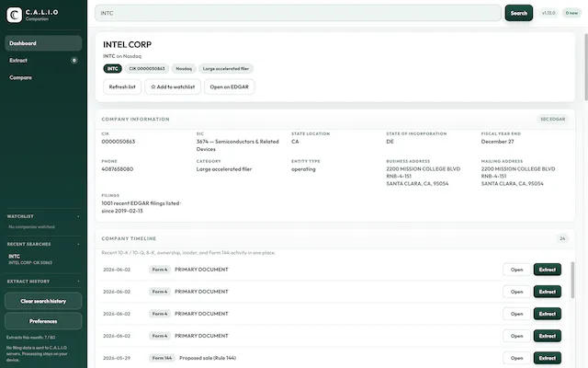Click the 2026-05-29 timeline date
Image resolution: width=588 pixels, height=368 pixels.
pos(117,358)
